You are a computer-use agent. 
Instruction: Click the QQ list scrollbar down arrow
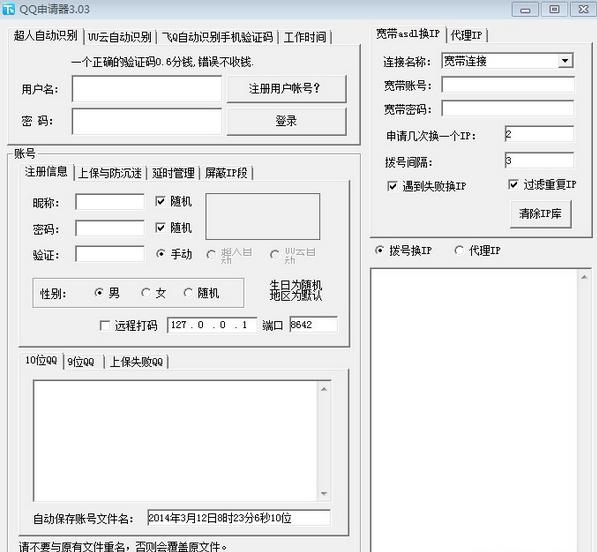click(x=324, y=493)
